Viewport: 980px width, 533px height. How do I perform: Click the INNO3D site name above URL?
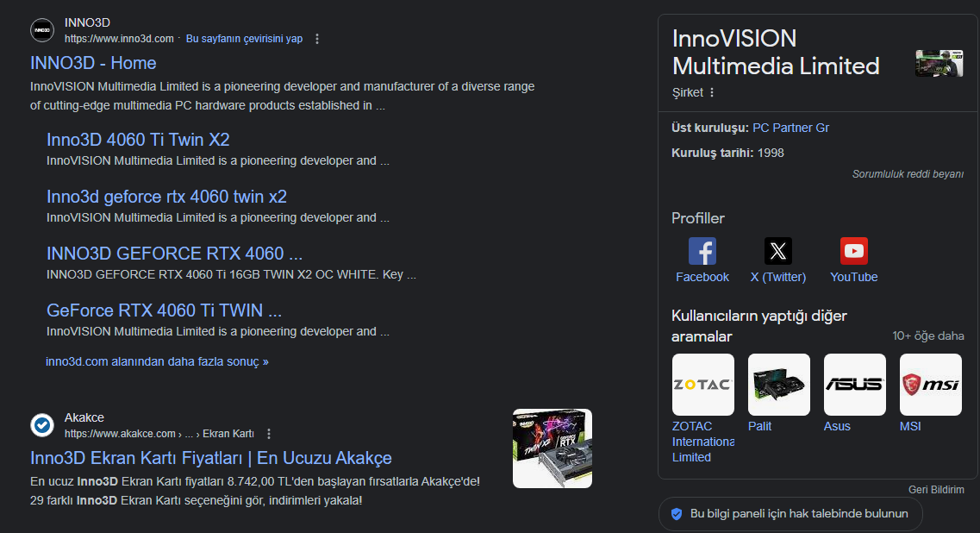tap(88, 22)
